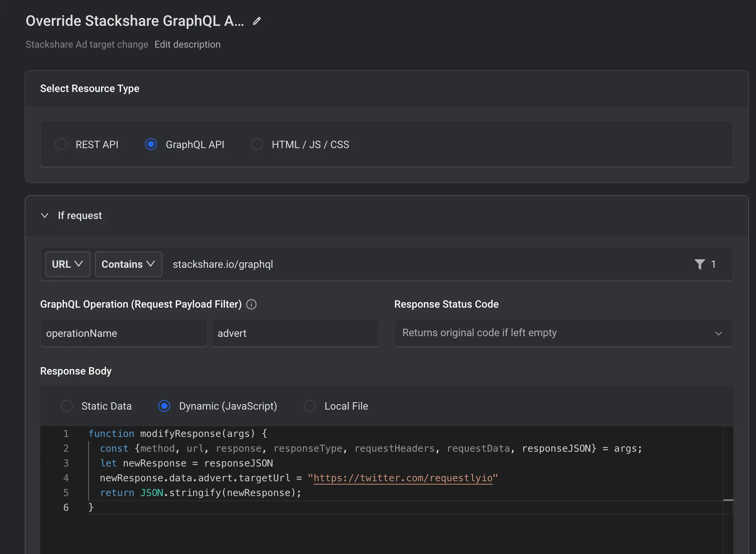The height and width of the screenshot is (554, 756).
Task: Click the operationName key input field
Action: click(x=124, y=333)
